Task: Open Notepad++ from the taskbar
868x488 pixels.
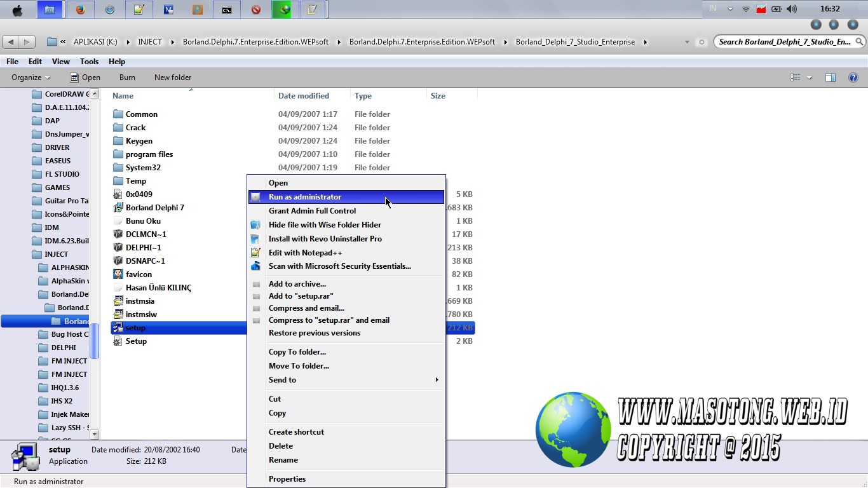Action: tap(139, 10)
